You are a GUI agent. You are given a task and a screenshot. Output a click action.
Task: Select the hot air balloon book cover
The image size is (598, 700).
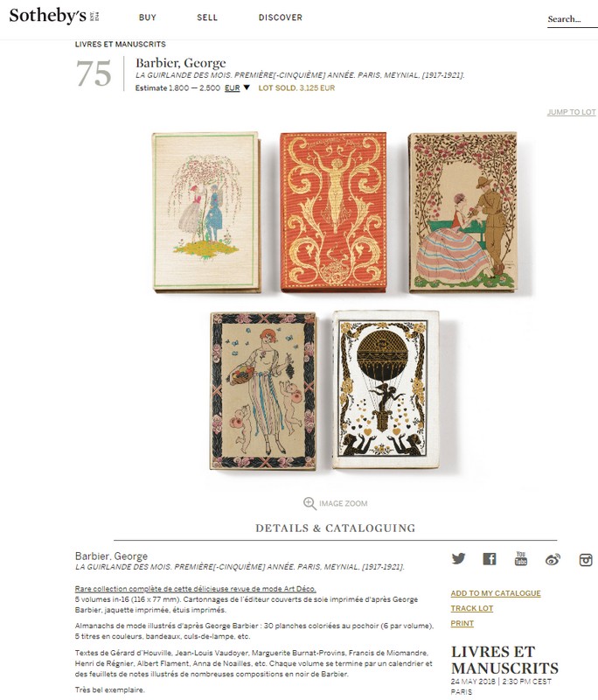click(x=386, y=389)
